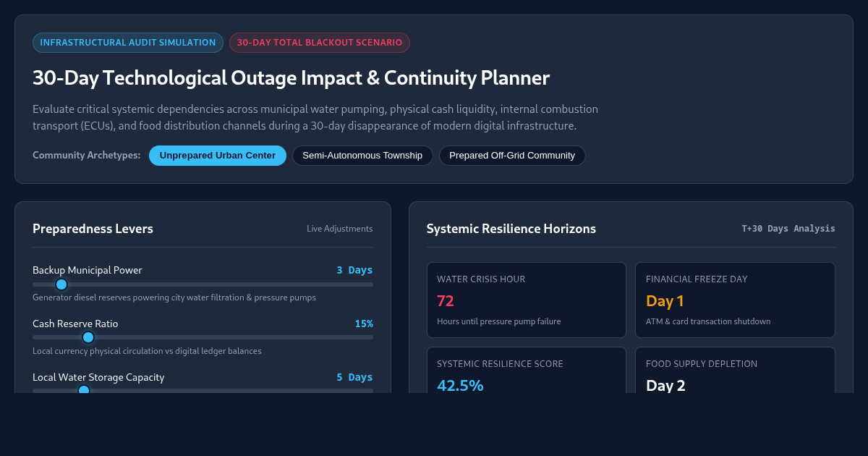The height and width of the screenshot is (456, 868).
Task: Select the Unprepared Urban Center archetype
Action: tap(218, 156)
